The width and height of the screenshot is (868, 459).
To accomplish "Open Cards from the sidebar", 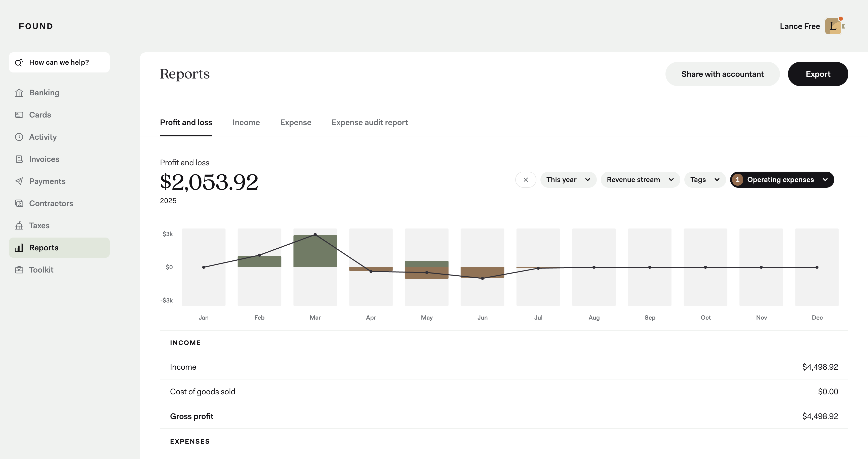I will pos(59,115).
